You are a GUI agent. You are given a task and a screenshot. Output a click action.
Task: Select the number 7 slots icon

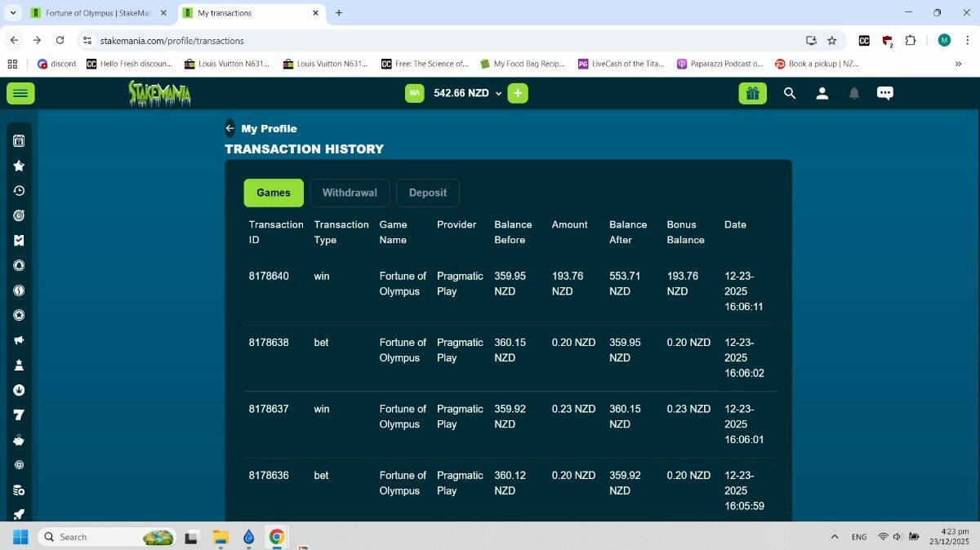pyautogui.click(x=19, y=415)
